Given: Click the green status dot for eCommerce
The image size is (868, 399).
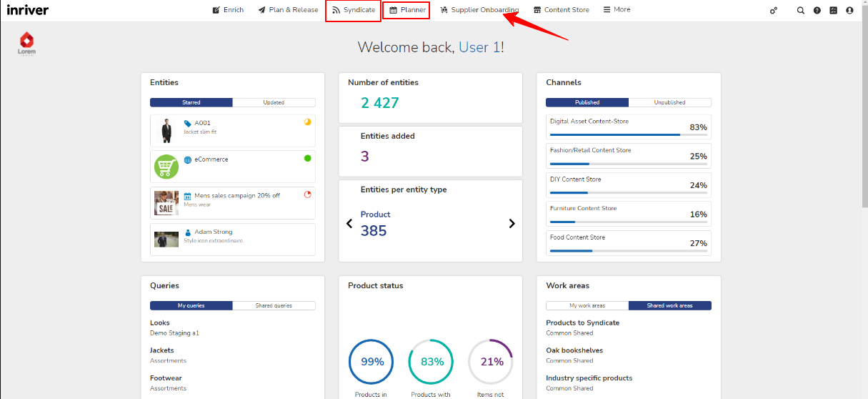Looking at the screenshot, I should pyautogui.click(x=308, y=158).
